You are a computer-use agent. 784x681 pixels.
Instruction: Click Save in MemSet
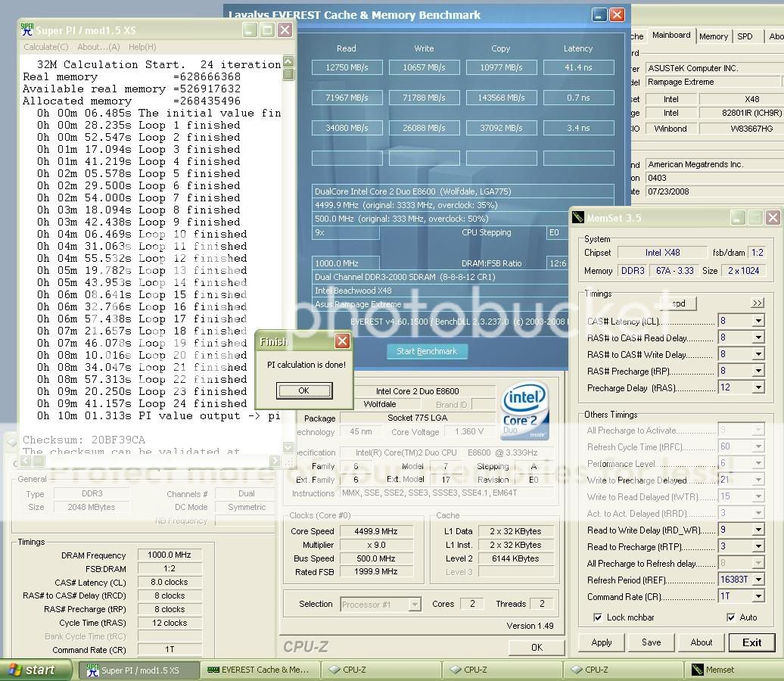[651, 642]
